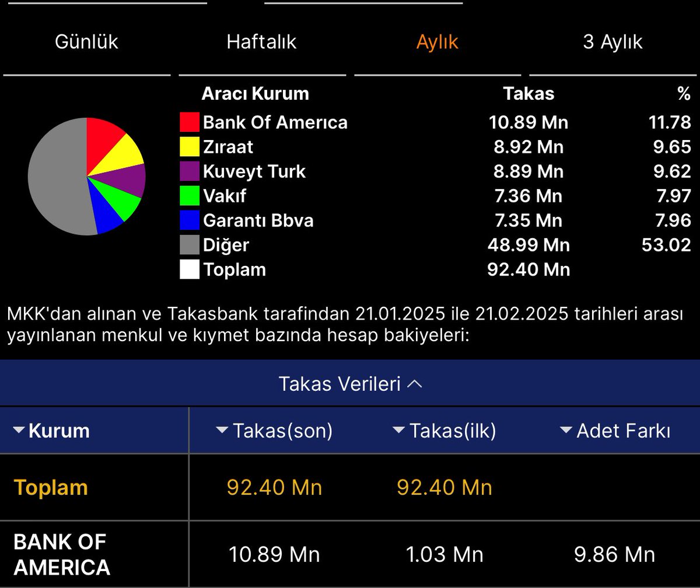Click the 7.96 percentage value
Screen dimensions: 700x588
pos(673,220)
